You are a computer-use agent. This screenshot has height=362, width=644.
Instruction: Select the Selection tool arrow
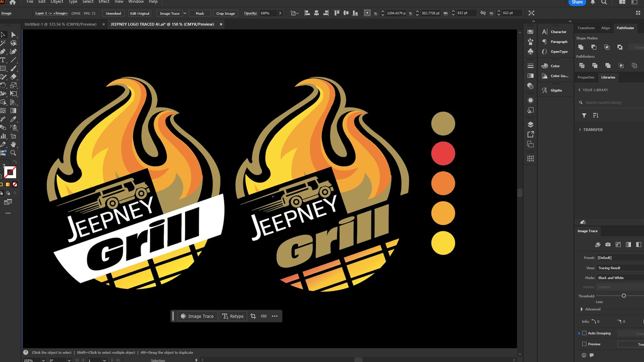click(x=3, y=35)
